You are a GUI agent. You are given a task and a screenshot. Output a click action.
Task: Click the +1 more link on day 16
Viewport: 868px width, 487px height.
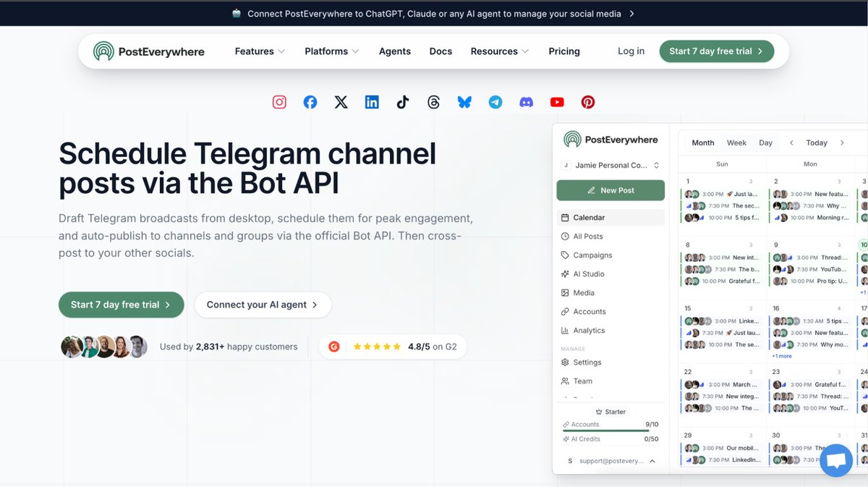click(782, 356)
